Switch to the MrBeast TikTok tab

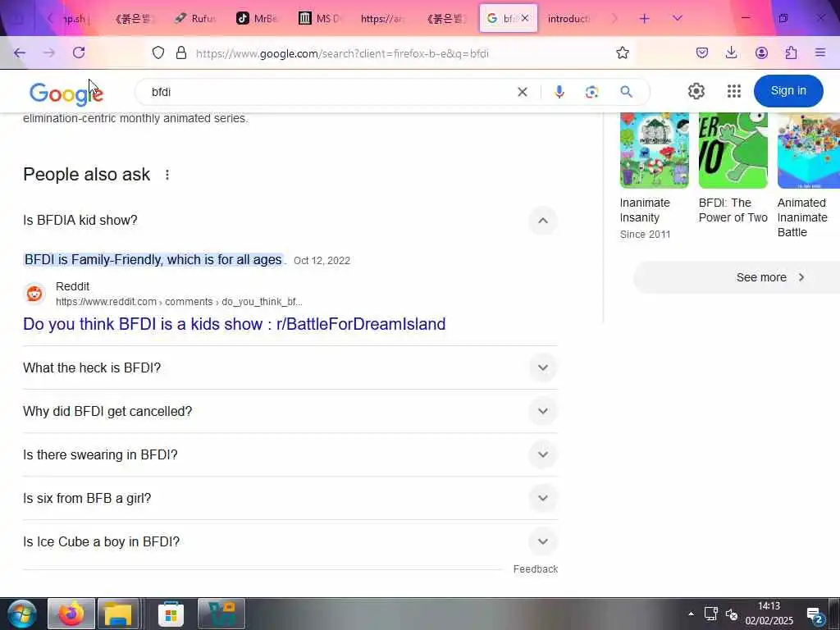point(258,19)
